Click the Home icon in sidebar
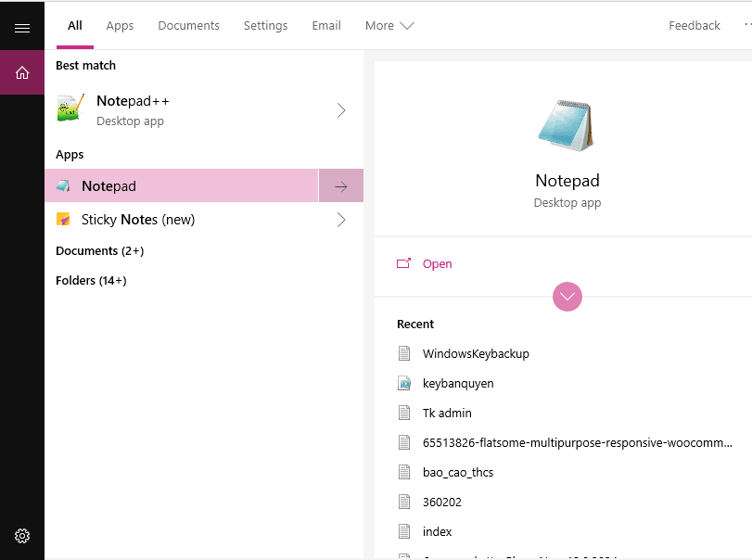This screenshot has height=560, width=752. (x=22, y=73)
